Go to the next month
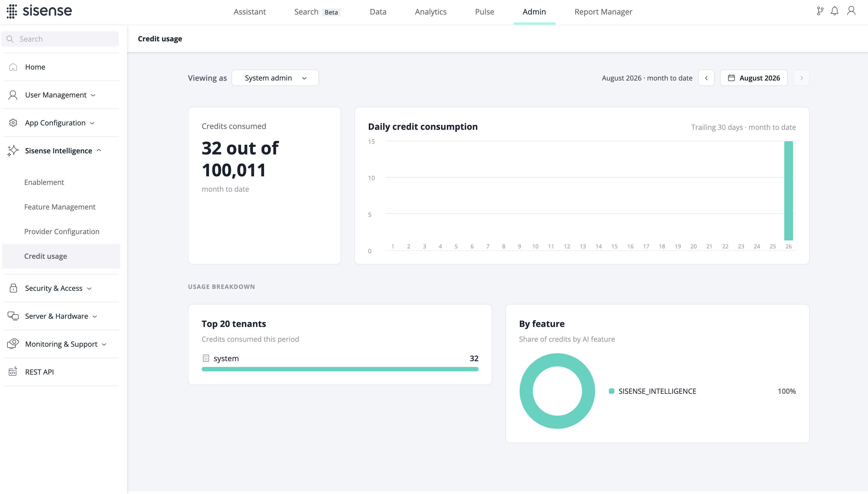This screenshot has width=868, height=494. point(802,78)
